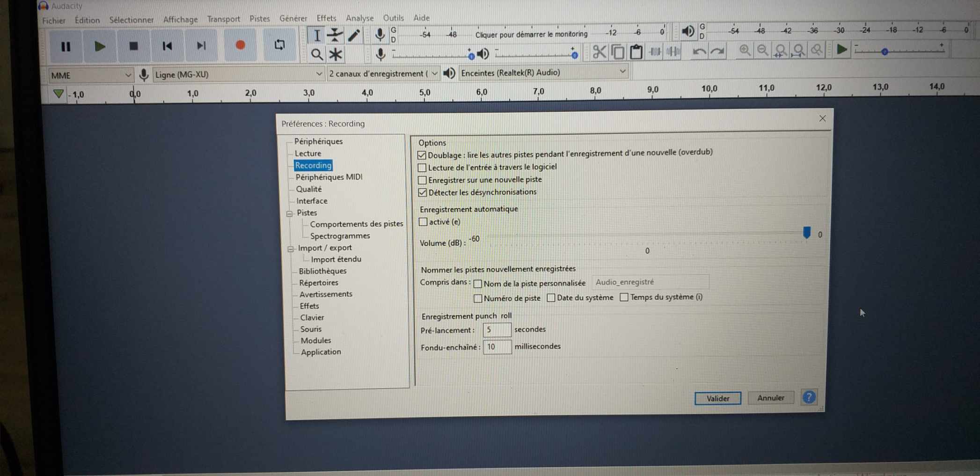Confirm preferences with the Valider button
980x476 pixels.
717,398
